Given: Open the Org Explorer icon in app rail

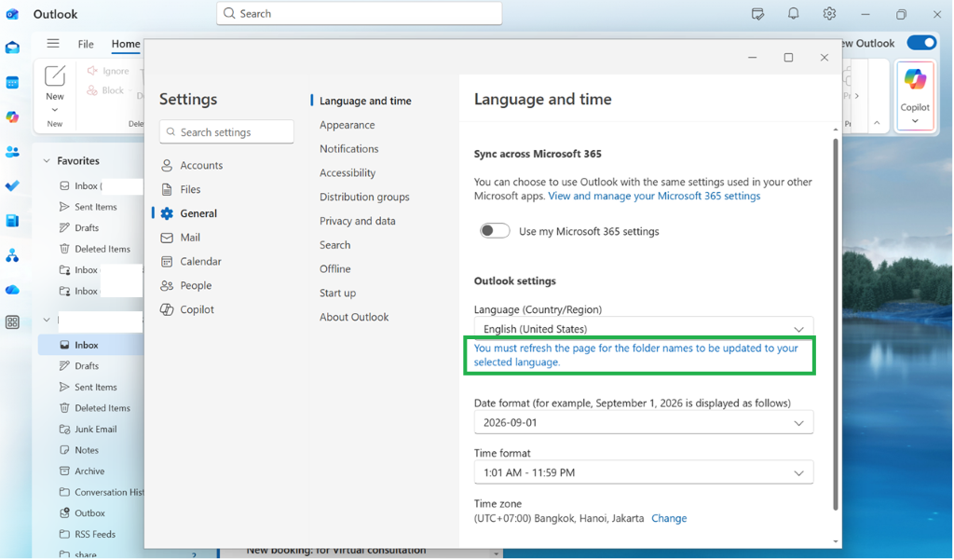Looking at the screenshot, I should 12,255.
